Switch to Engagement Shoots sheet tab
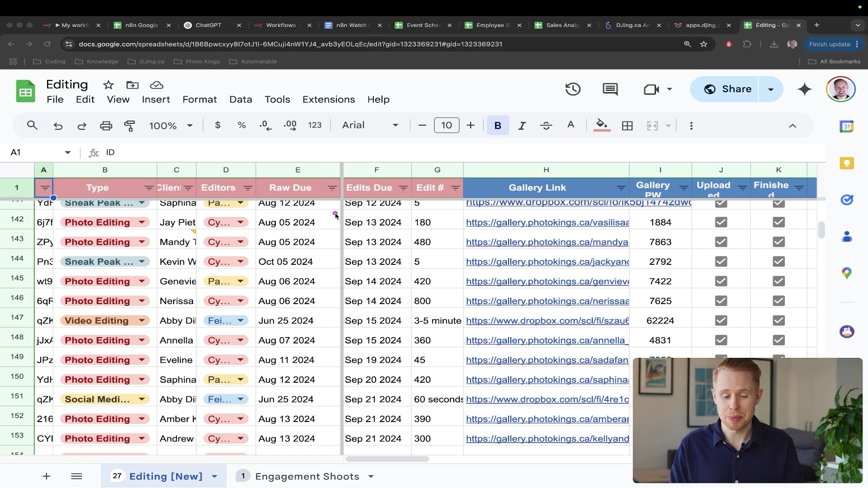The image size is (868, 488). pos(307,476)
